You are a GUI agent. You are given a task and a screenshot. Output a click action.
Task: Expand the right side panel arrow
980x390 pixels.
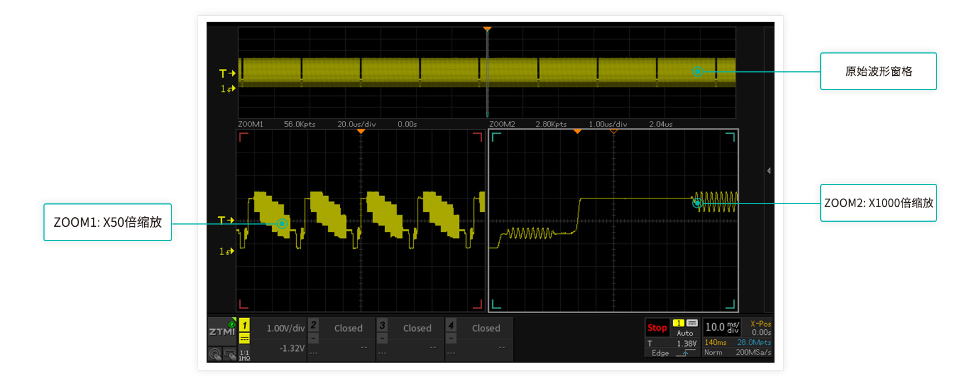(x=769, y=170)
